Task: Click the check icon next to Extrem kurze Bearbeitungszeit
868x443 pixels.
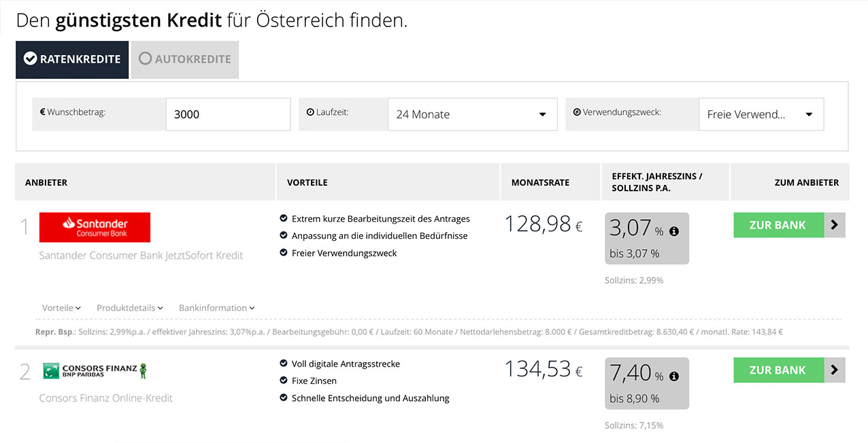Action: (x=284, y=218)
